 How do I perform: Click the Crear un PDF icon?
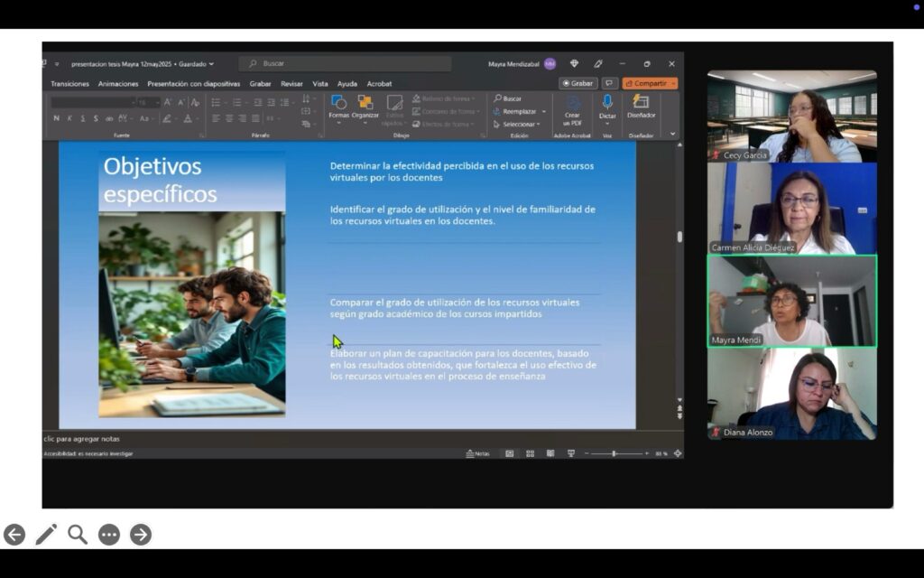tap(573, 104)
